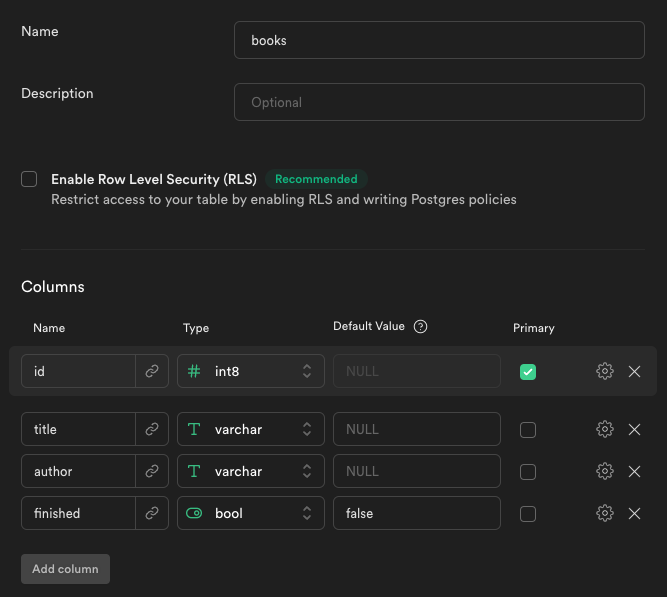Open varchar type dropdown for title
667x597 pixels.
coord(251,429)
